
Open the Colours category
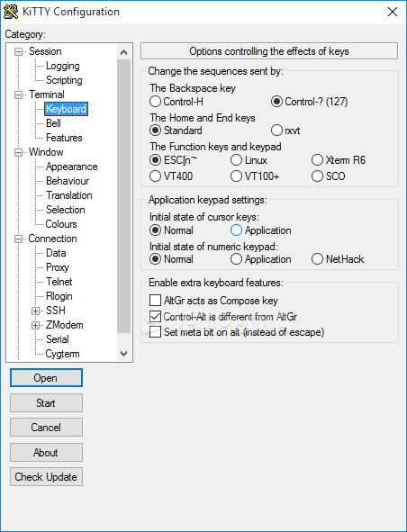click(61, 224)
